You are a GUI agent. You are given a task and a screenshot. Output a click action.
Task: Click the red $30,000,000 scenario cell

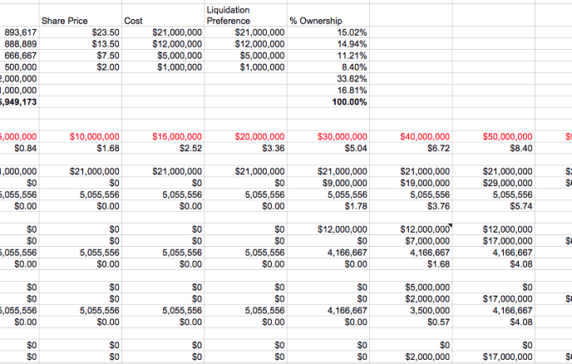click(328, 137)
